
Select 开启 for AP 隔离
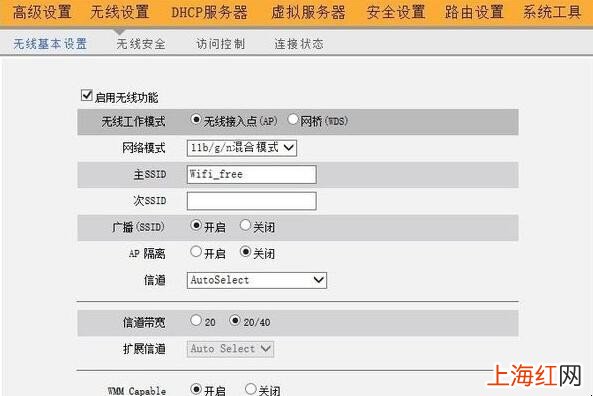tap(196, 252)
